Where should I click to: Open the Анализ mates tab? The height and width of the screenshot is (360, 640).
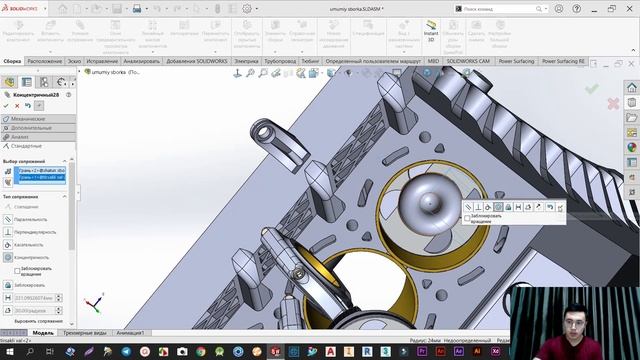[38, 137]
